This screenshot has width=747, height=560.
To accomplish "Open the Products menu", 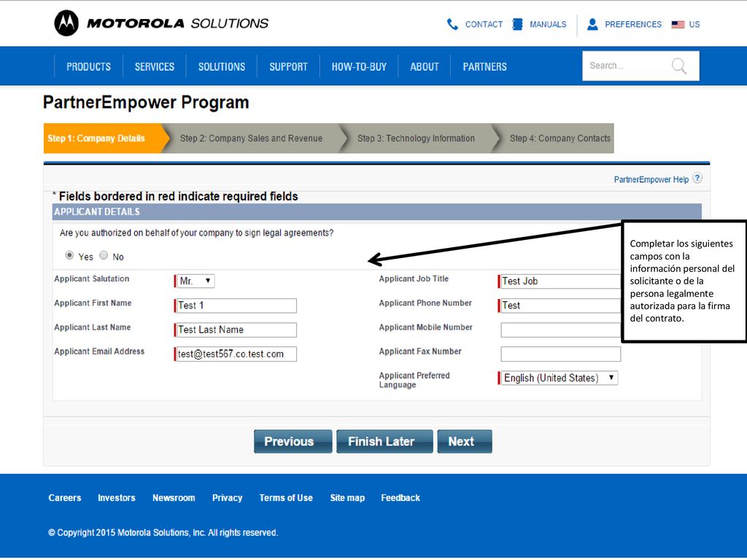I will pyautogui.click(x=88, y=66).
